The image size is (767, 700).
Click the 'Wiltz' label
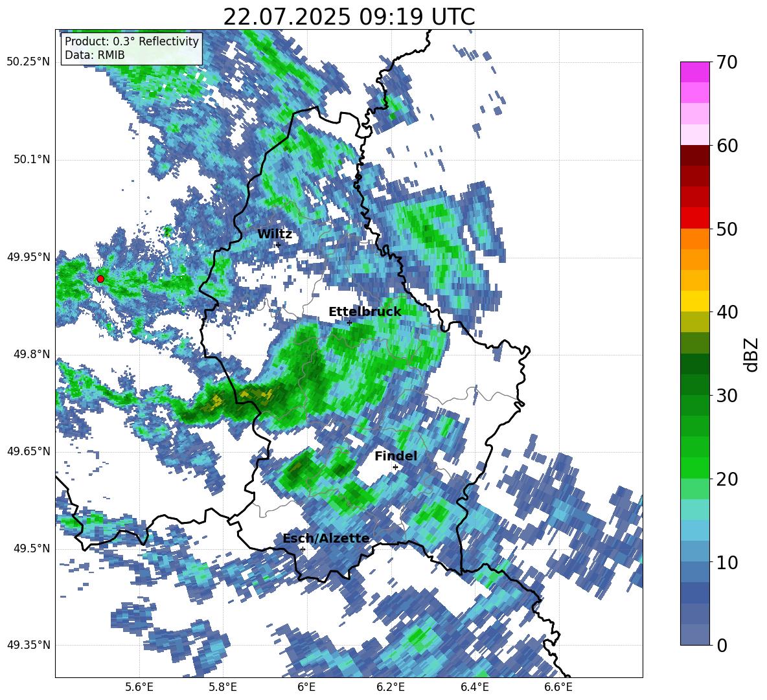click(275, 234)
